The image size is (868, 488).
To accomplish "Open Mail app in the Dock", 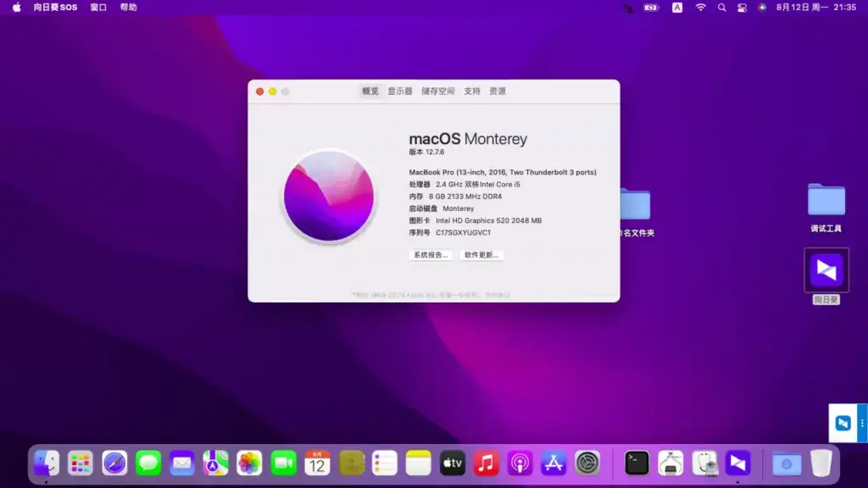I will point(182,463).
